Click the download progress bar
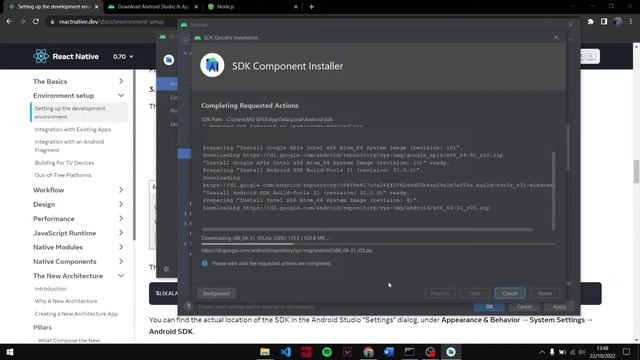This screenshot has width=640, height=360. point(378,244)
